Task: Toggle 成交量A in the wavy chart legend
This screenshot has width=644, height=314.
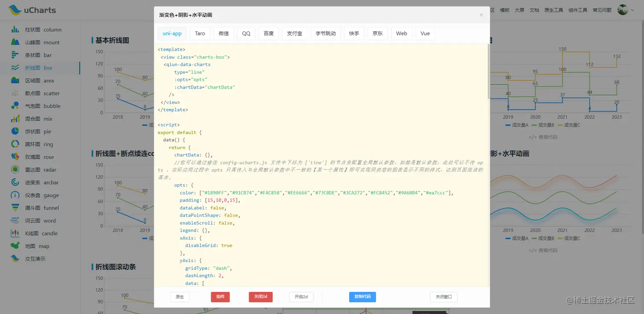Action: 517,238
